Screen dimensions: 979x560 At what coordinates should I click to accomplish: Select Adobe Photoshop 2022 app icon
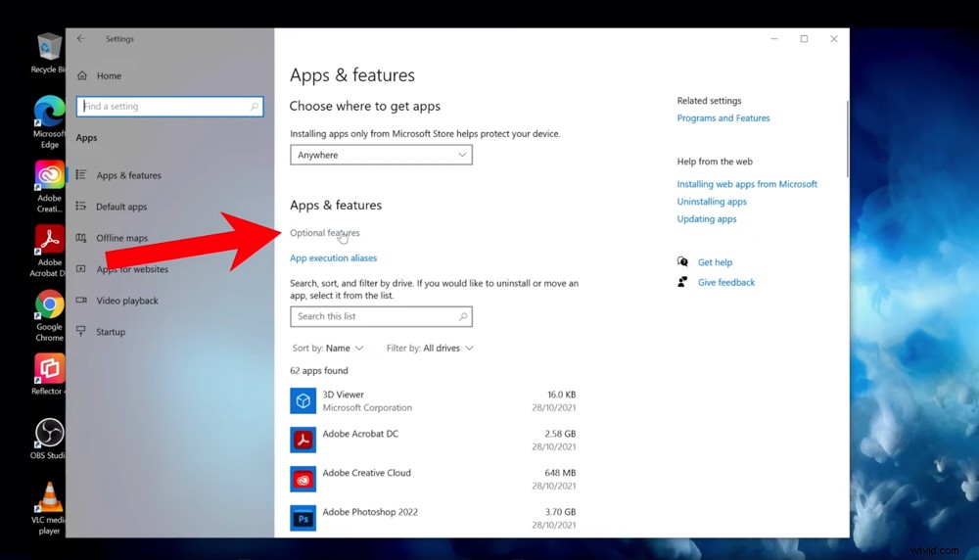pos(303,518)
